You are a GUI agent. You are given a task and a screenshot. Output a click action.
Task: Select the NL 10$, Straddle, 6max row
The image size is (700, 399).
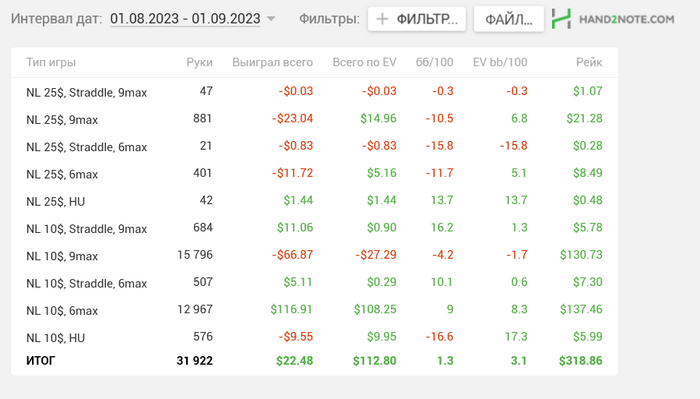314,283
